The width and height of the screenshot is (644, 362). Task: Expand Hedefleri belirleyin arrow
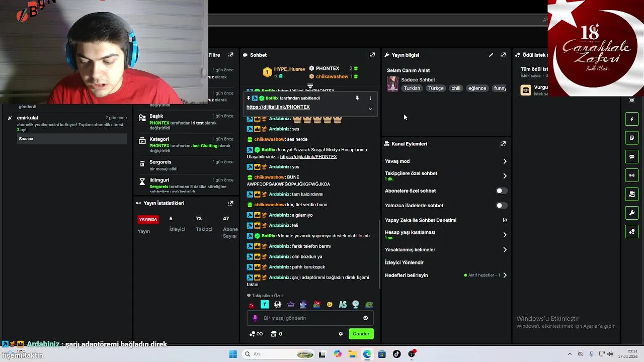505,275
